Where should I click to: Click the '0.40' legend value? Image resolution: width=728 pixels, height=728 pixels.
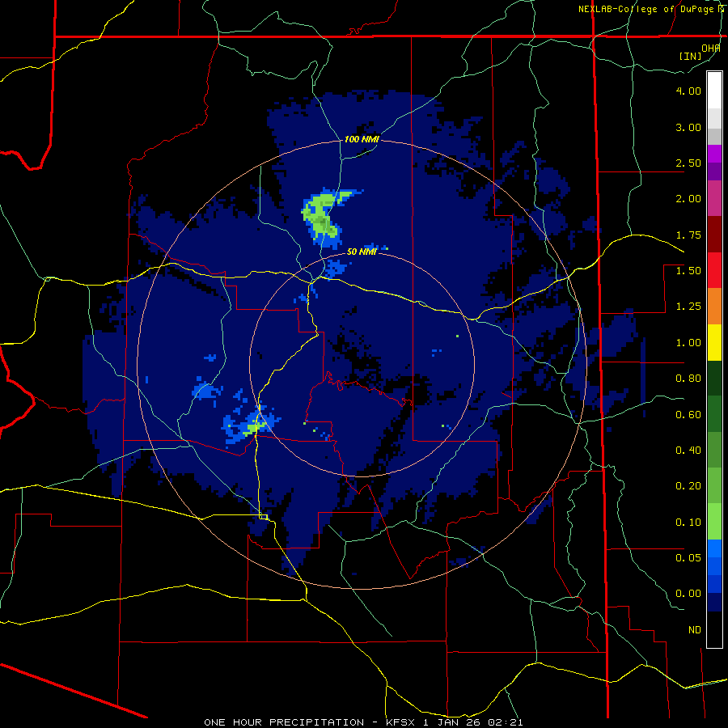688,451
